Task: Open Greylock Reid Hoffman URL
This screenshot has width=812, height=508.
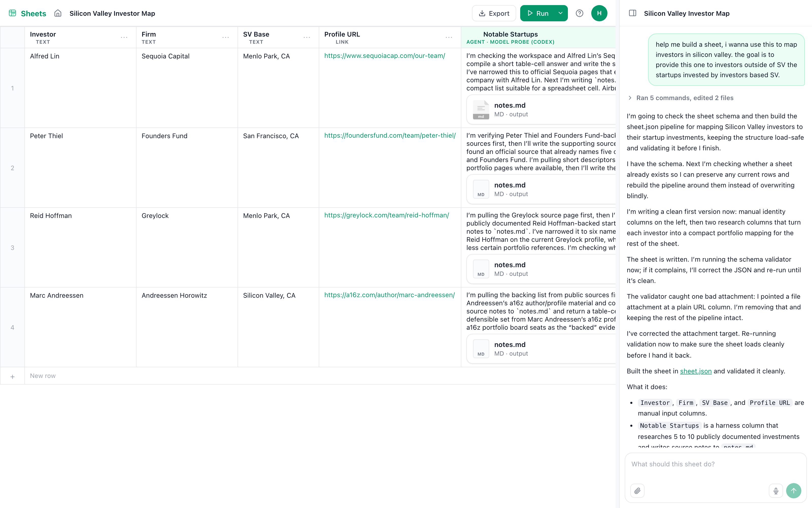Action: (386, 215)
